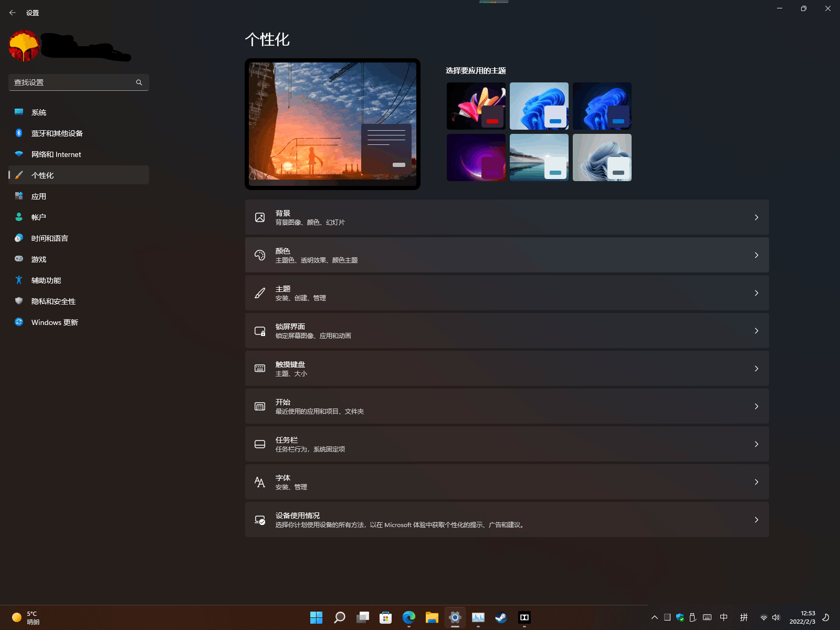This screenshot has width=840, height=630.
Task: Click the chevron on the 触摸键盘 row
Action: (x=757, y=369)
